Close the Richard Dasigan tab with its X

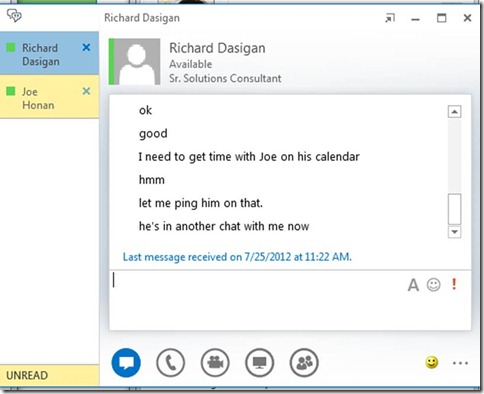tap(86, 48)
